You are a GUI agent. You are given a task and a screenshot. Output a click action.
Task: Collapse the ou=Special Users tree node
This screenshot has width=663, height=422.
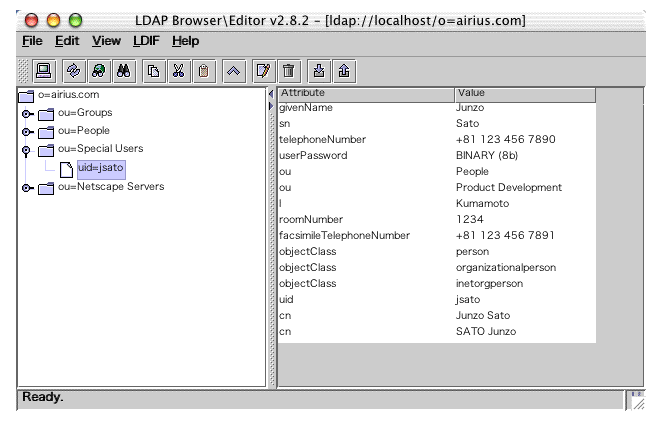click(26, 151)
